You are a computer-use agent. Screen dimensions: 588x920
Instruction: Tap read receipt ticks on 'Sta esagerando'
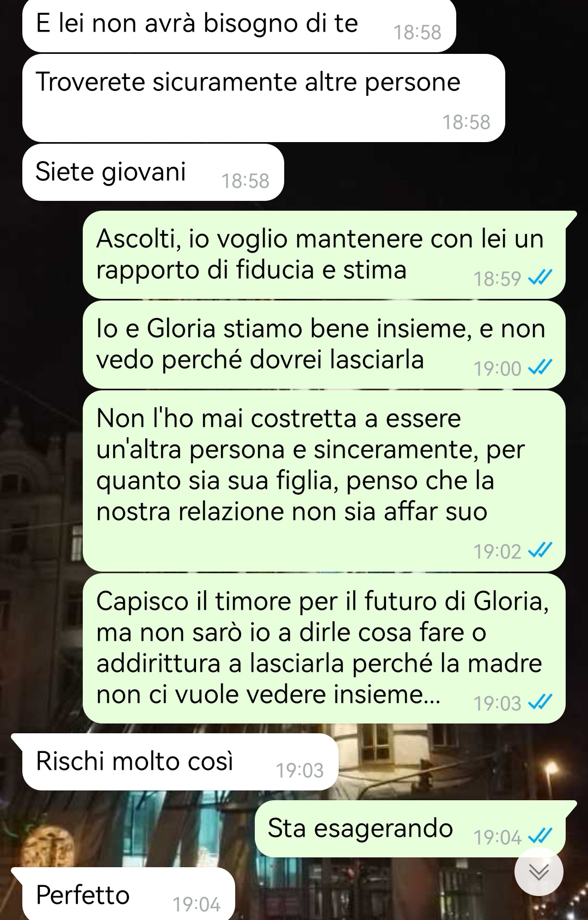pyautogui.click(x=541, y=836)
